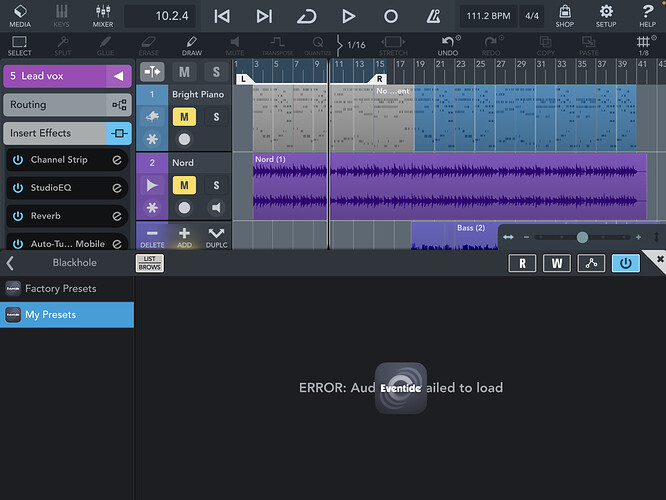Toggle the metronome click
The image size is (666, 500).
[x=433, y=17]
